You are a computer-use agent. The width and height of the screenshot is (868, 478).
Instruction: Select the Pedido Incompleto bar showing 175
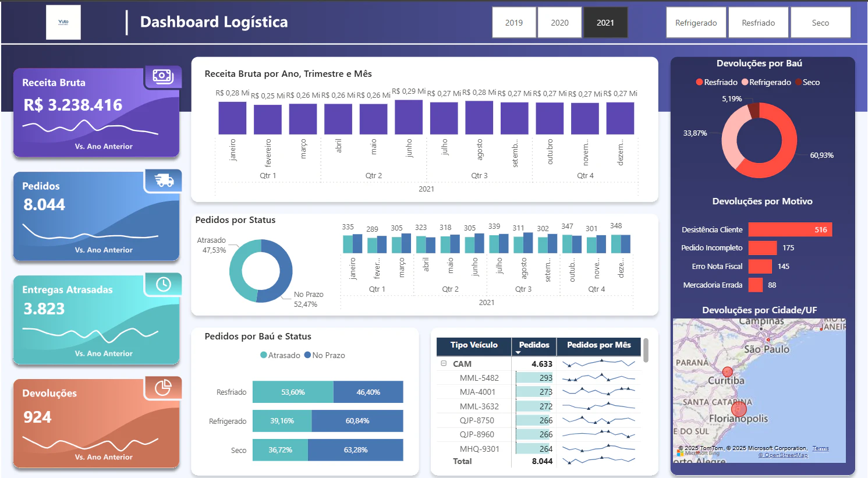coord(763,248)
